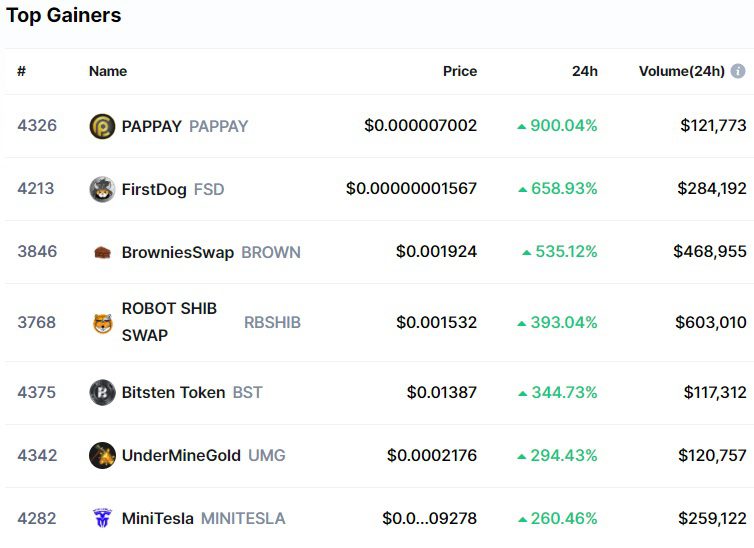This screenshot has width=754, height=548.
Task: Open the Bitsten Token BST link
Action: coord(192,392)
